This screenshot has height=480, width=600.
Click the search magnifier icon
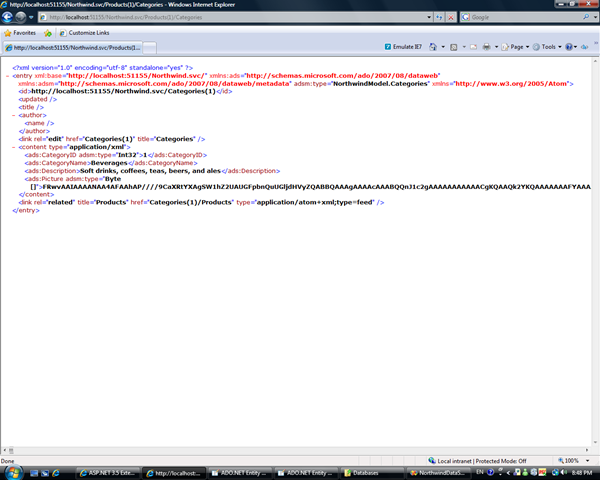(x=586, y=17)
